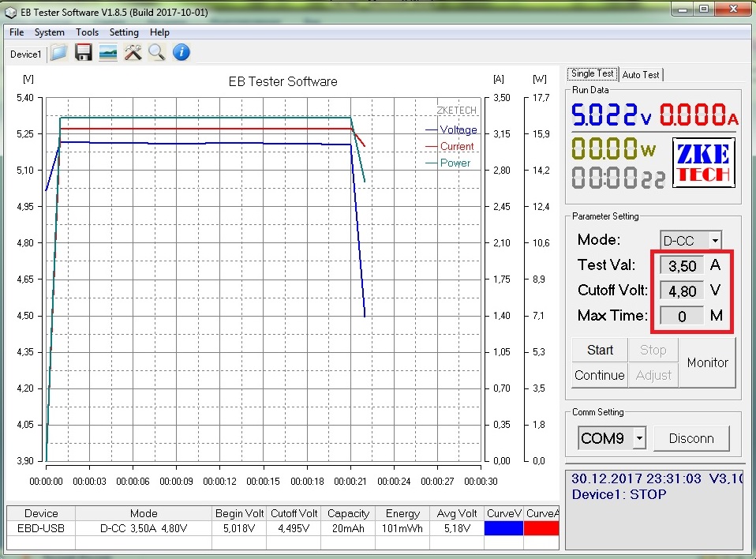
Task: Switch to the Single Test tab
Action: tap(592, 73)
